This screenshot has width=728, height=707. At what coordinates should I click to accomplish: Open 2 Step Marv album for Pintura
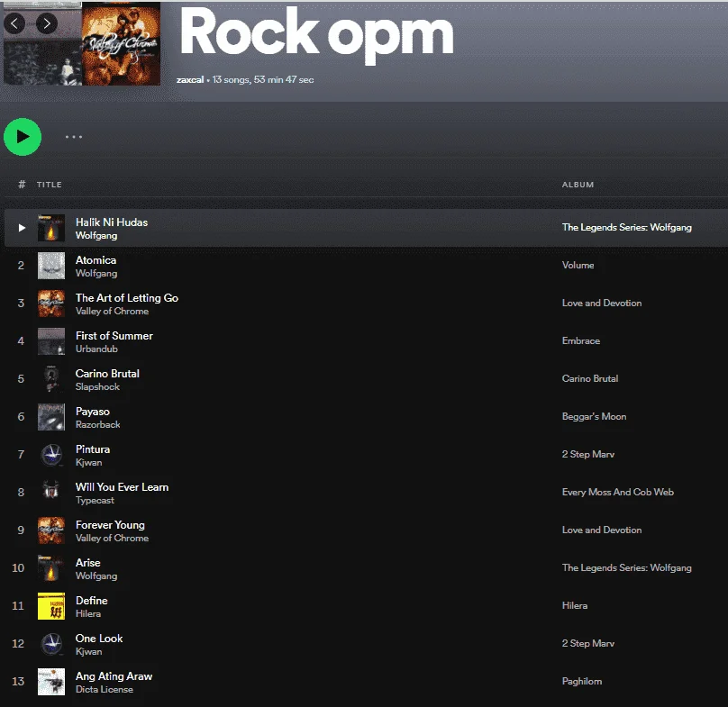coord(587,455)
